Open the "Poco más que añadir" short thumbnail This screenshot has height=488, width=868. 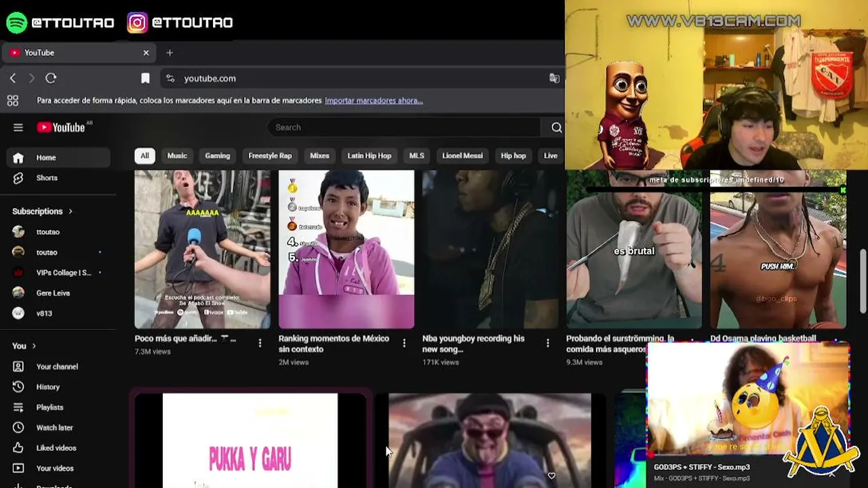(202, 249)
